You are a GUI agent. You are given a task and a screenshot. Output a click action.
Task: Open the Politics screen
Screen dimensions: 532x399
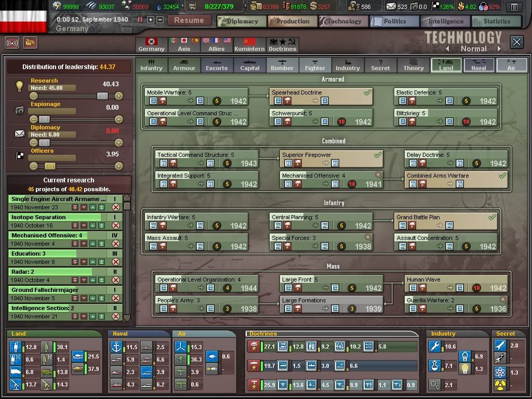[x=394, y=21]
